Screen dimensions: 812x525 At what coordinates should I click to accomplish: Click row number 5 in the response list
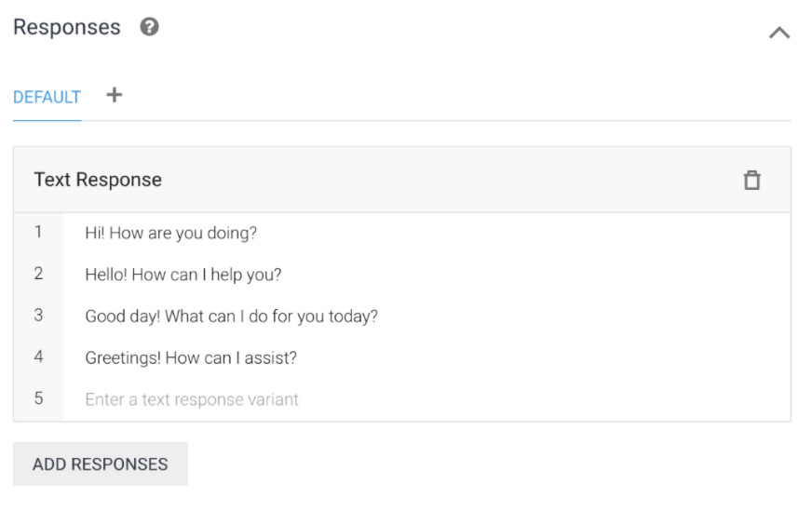pos(38,398)
